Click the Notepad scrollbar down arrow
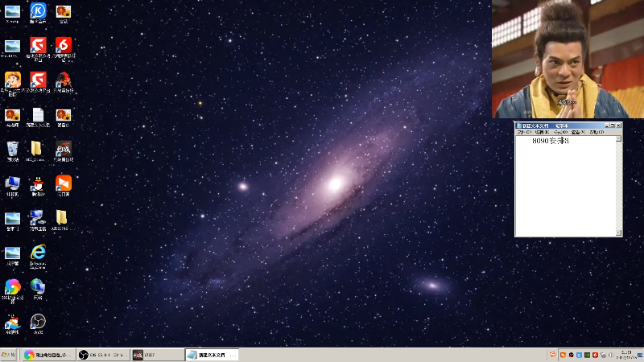The width and height of the screenshot is (644, 362). click(618, 233)
